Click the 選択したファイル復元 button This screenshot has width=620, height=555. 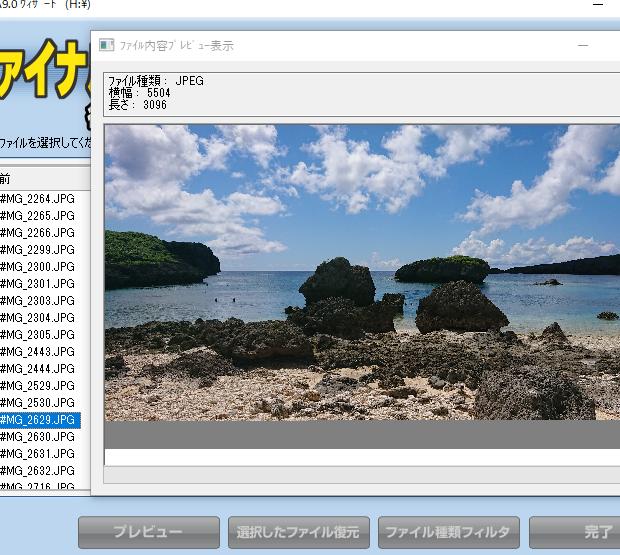(298, 532)
